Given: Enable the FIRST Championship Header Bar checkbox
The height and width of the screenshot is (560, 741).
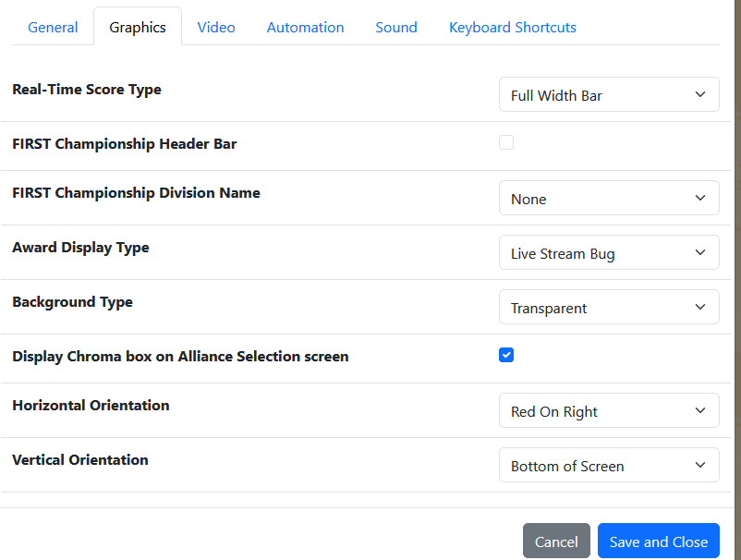Looking at the screenshot, I should coord(506,142).
